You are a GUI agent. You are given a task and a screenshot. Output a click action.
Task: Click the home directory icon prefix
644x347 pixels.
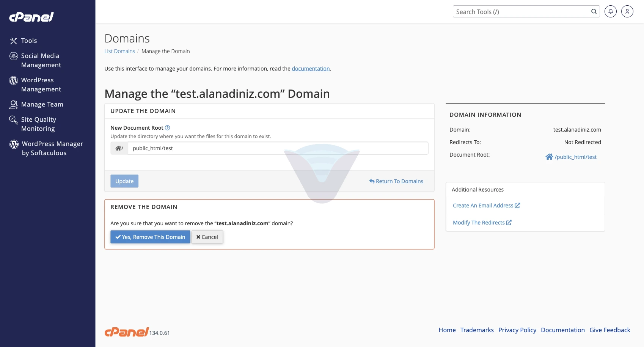point(119,148)
